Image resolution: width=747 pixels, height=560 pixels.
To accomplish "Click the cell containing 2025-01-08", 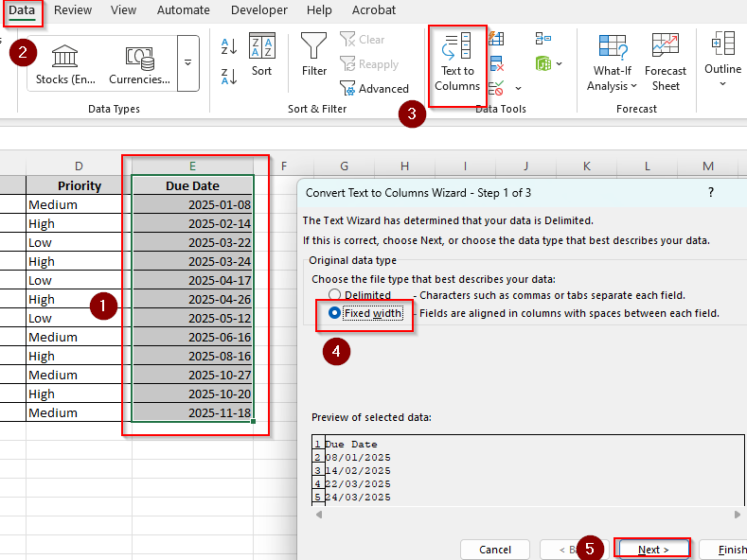I will [192, 204].
